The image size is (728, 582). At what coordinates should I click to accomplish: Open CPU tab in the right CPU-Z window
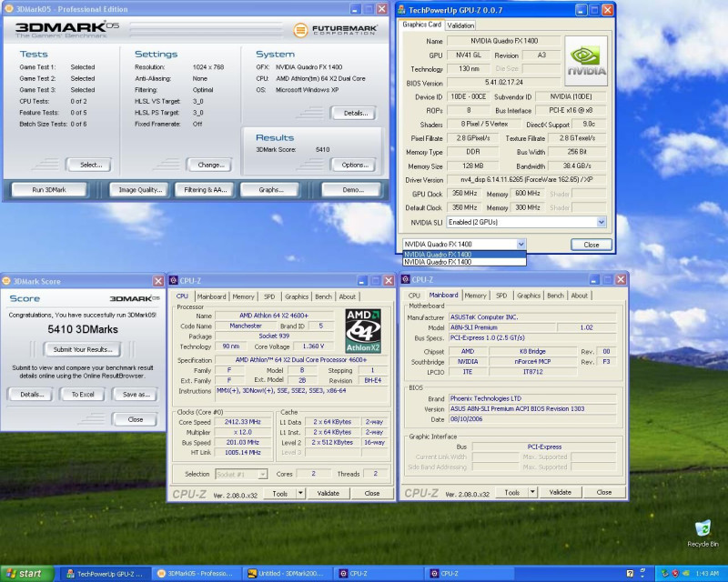click(x=414, y=296)
